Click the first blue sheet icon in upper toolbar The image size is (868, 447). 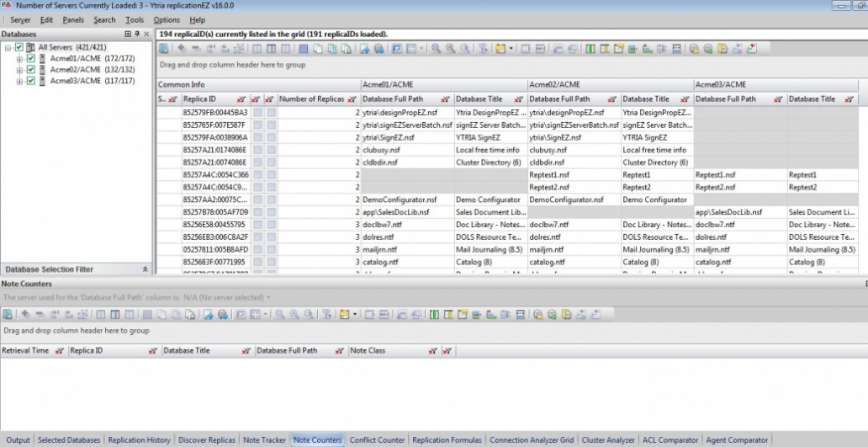tap(164, 48)
